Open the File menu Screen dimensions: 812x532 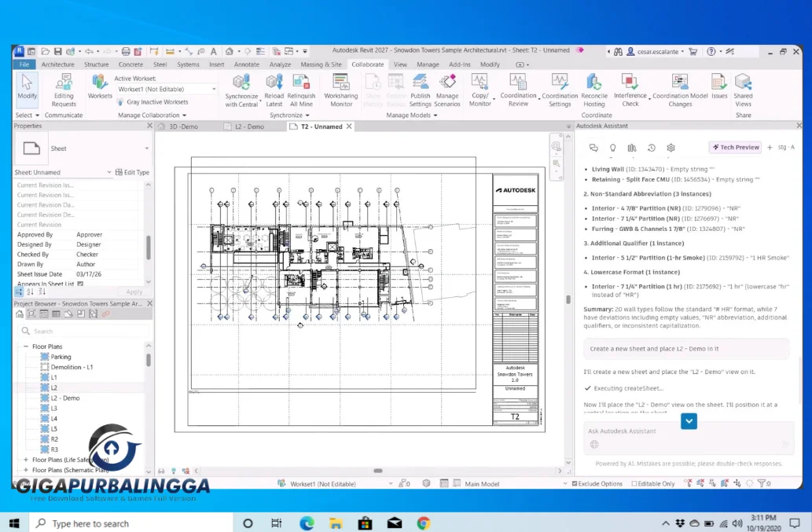coord(24,64)
